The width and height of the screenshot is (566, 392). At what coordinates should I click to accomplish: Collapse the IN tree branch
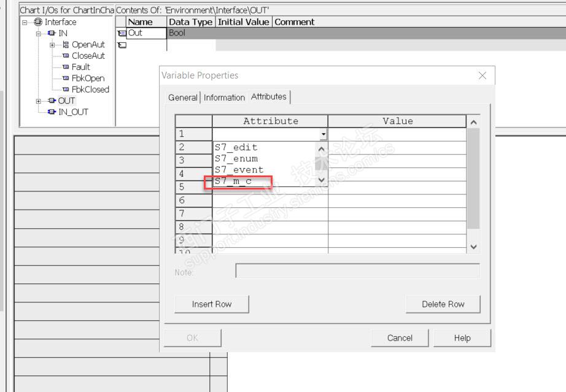pos(38,34)
